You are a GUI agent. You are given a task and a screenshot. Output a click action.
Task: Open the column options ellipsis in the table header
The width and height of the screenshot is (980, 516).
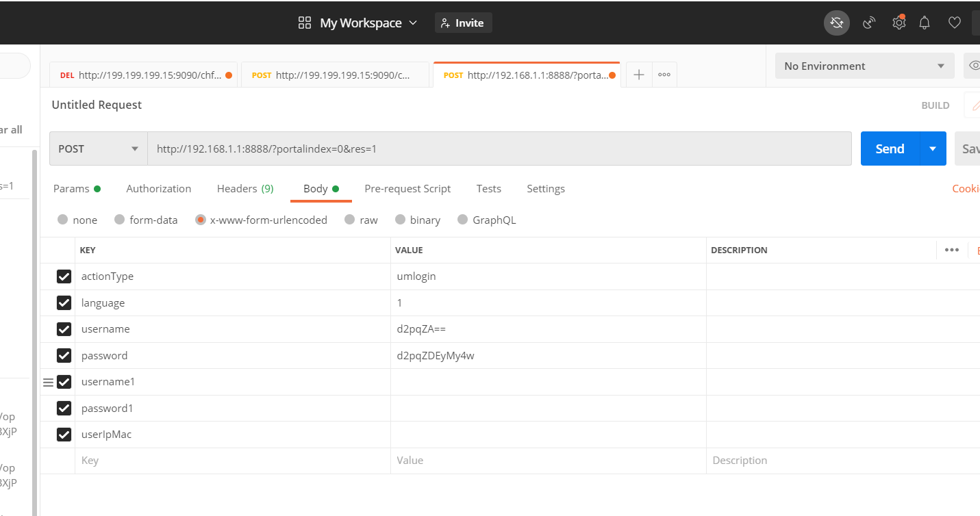[x=951, y=250]
